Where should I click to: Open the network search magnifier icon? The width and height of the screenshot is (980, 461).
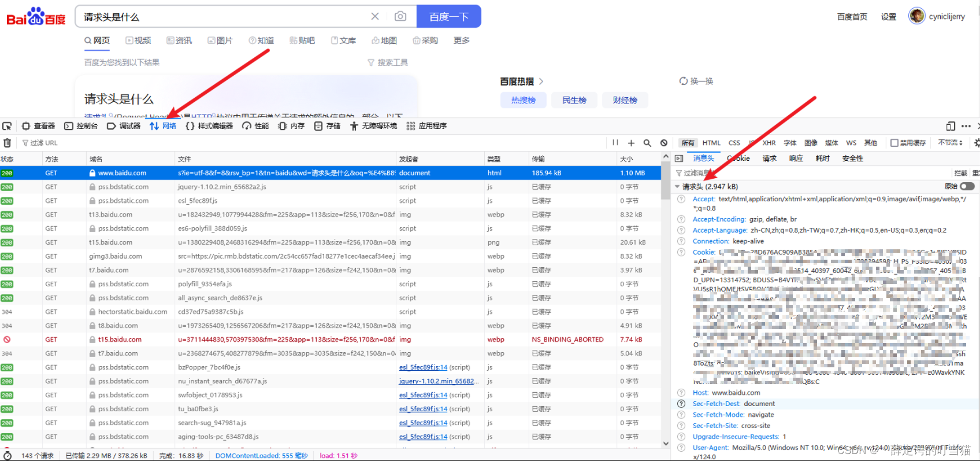pyautogui.click(x=647, y=143)
